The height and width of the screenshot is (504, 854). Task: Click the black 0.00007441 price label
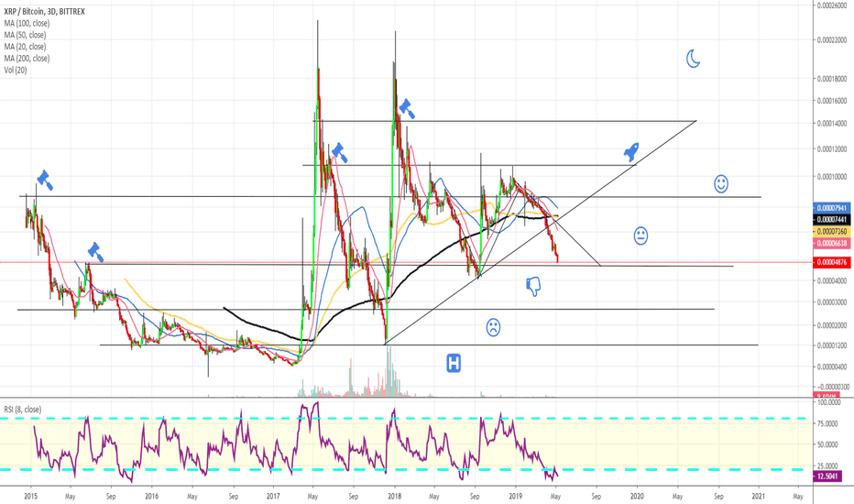pos(831,220)
